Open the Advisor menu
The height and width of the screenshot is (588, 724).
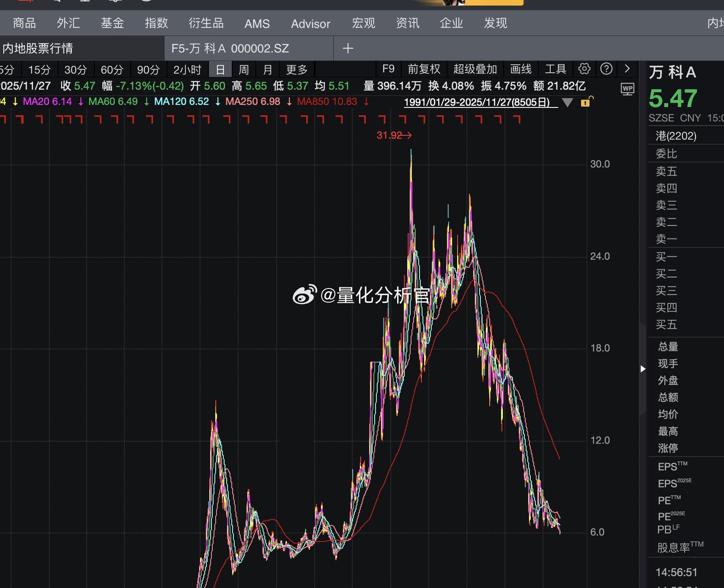[310, 24]
